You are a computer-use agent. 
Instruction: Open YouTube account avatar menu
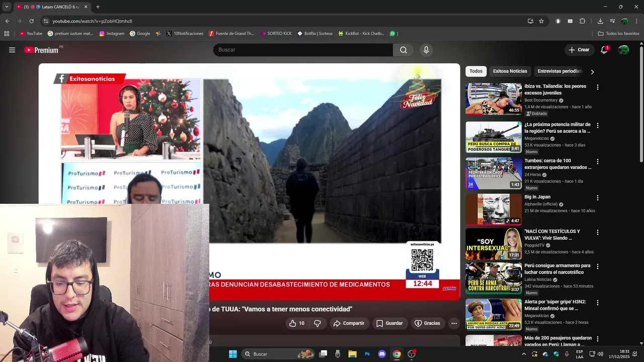coord(623,50)
